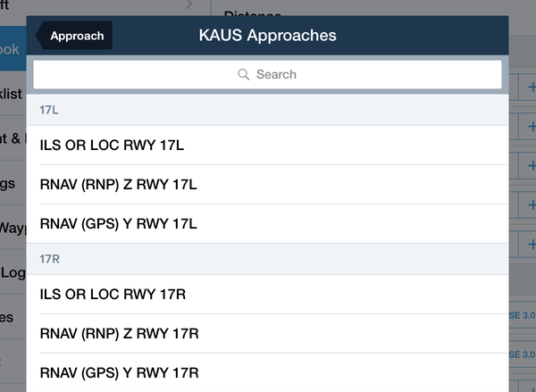Click the KAUS Approaches title bar
The height and width of the screenshot is (392, 536).
pyautogui.click(x=267, y=36)
